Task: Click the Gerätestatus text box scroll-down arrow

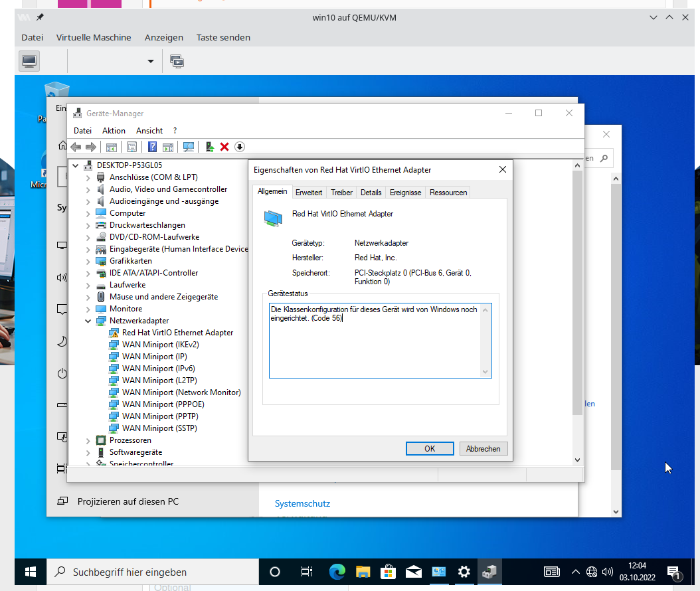Action: point(485,372)
